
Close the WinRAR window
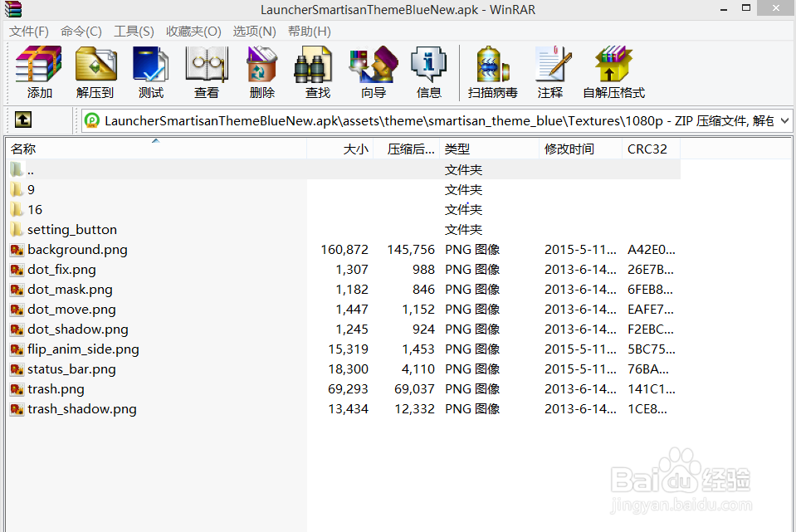coord(776,7)
